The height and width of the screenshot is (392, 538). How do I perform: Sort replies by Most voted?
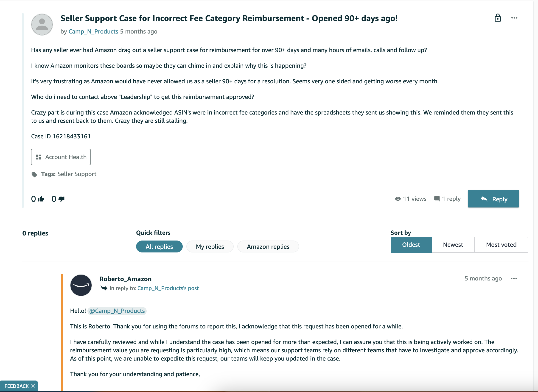(x=501, y=245)
